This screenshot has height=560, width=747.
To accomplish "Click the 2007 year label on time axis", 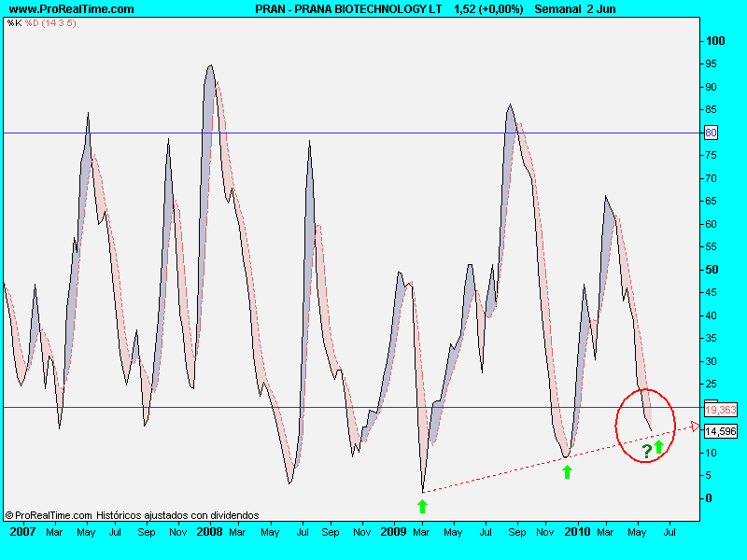I will tap(22, 532).
